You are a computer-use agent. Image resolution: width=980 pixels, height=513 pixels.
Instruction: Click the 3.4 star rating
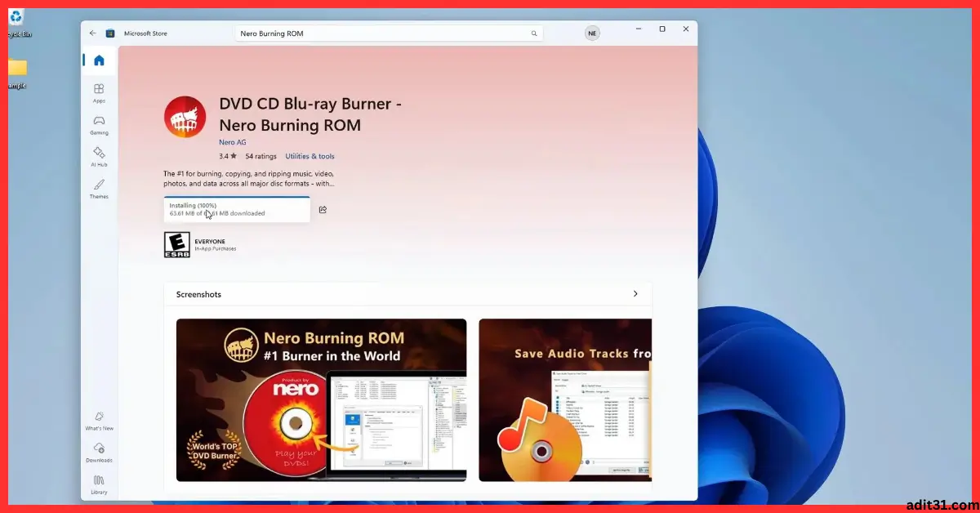pyautogui.click(x=227, y=156)
